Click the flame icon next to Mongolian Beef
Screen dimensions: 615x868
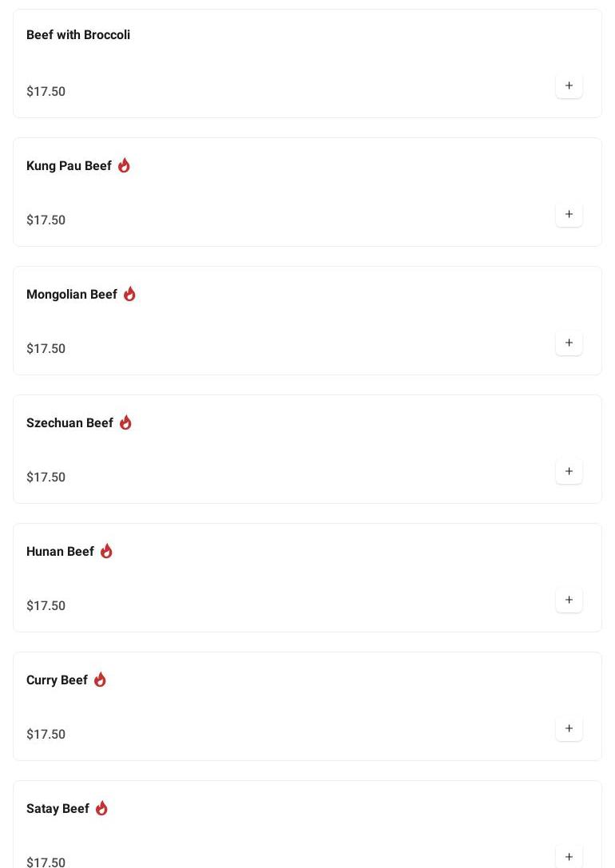coord(129,294)
